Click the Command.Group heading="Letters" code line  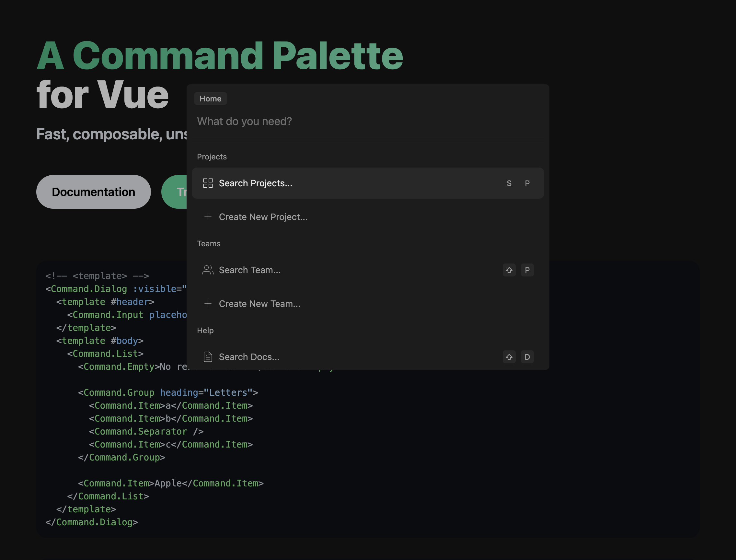tap(168, 393)
